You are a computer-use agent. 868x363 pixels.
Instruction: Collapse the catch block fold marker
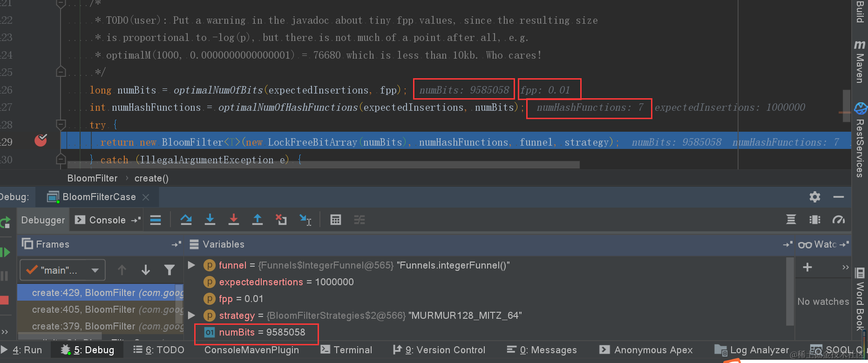click(61, 160)
